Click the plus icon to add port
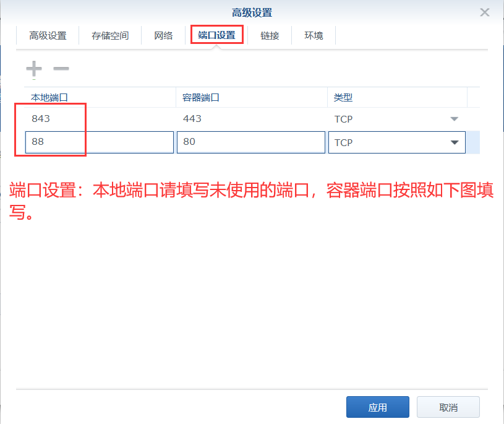504x424 pixels. click(33, 69)
